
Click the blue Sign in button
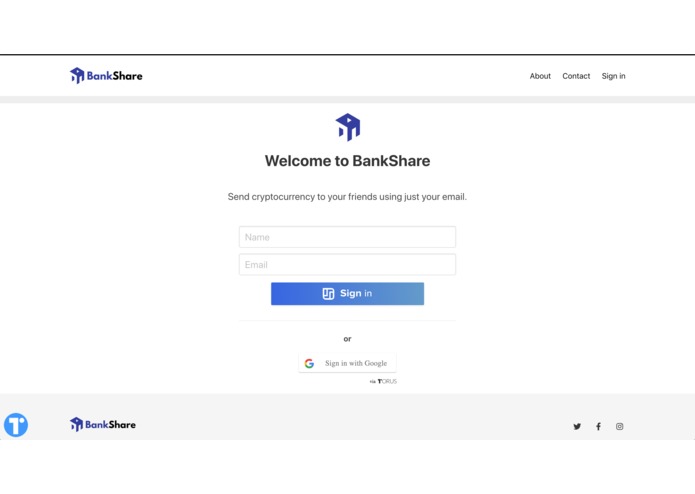coord(347,293)
